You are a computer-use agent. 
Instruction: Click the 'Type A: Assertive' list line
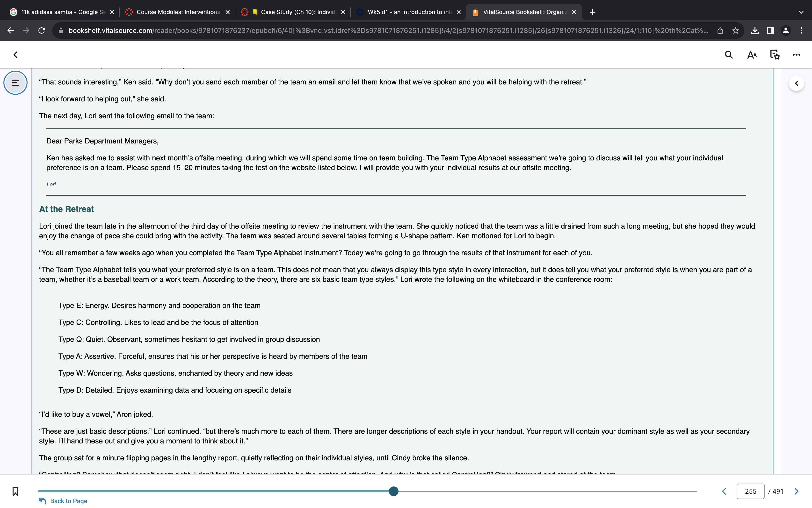[213, 357]
